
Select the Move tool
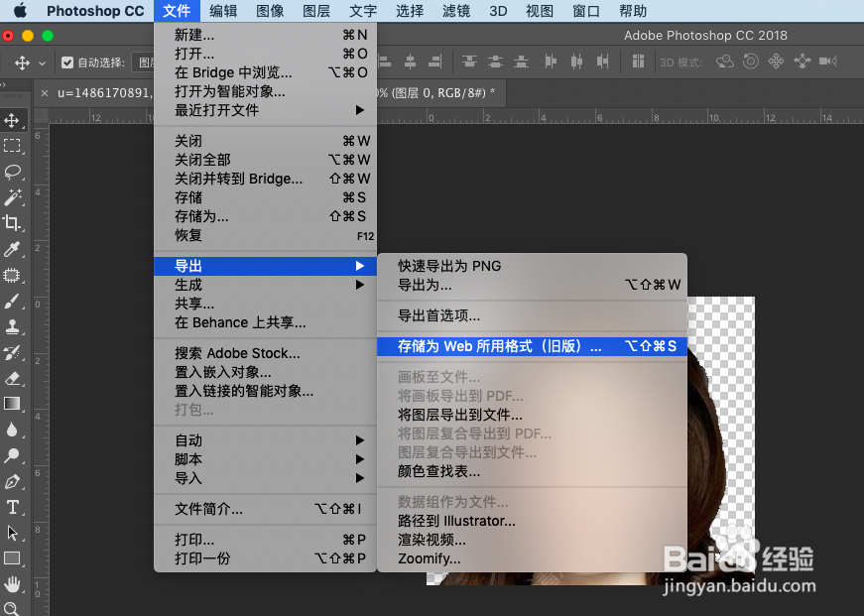coord(14,119)
